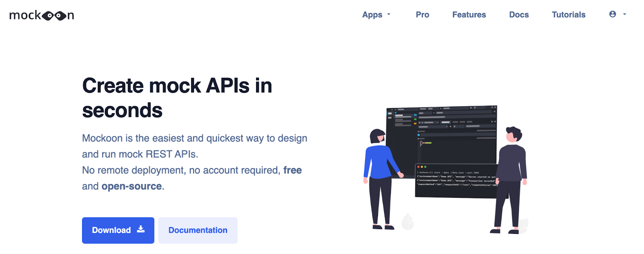
Task: Open the Tutorials section
Action: 568,15
